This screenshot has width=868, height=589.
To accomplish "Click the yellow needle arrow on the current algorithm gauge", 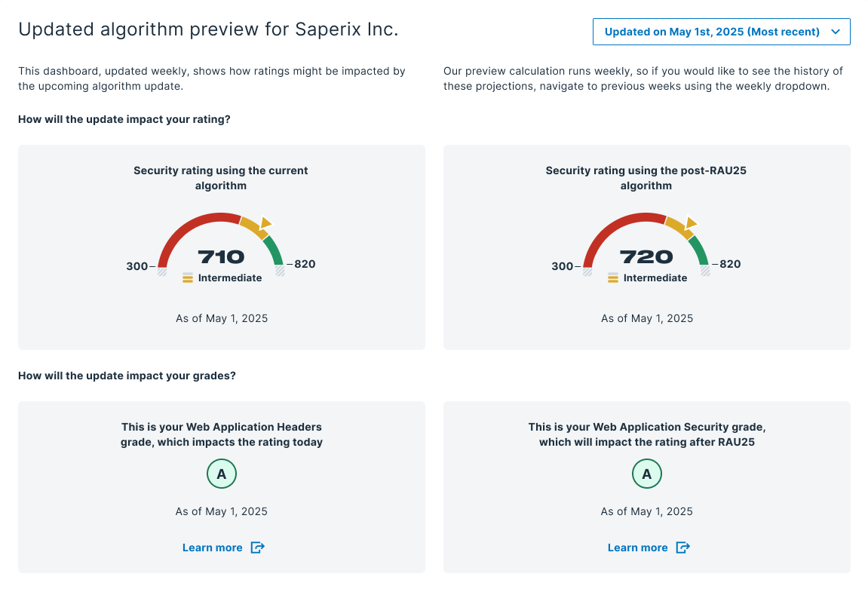I will point(268,222).
